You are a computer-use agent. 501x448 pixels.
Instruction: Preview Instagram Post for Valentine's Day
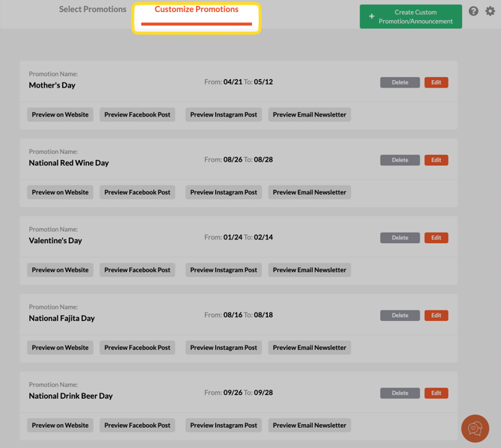pos(224,270)
